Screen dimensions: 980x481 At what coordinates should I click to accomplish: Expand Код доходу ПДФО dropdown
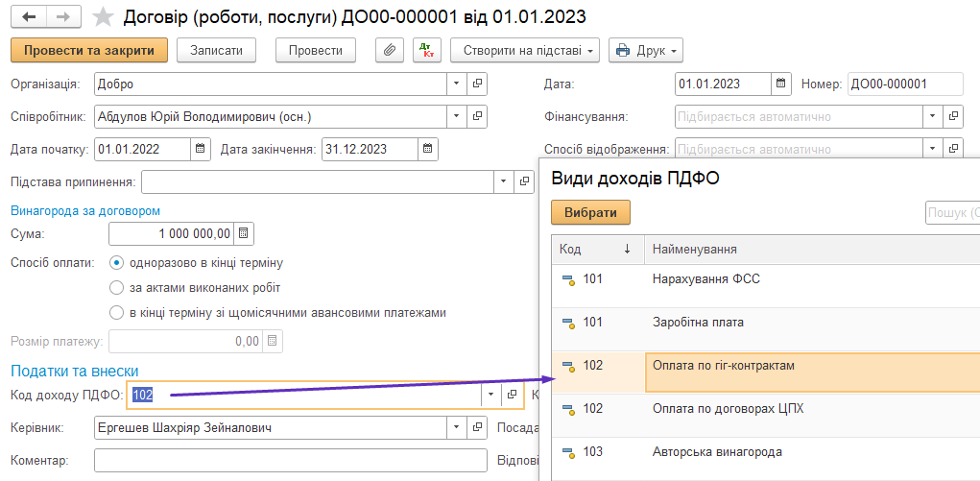[x=490, y=395]
